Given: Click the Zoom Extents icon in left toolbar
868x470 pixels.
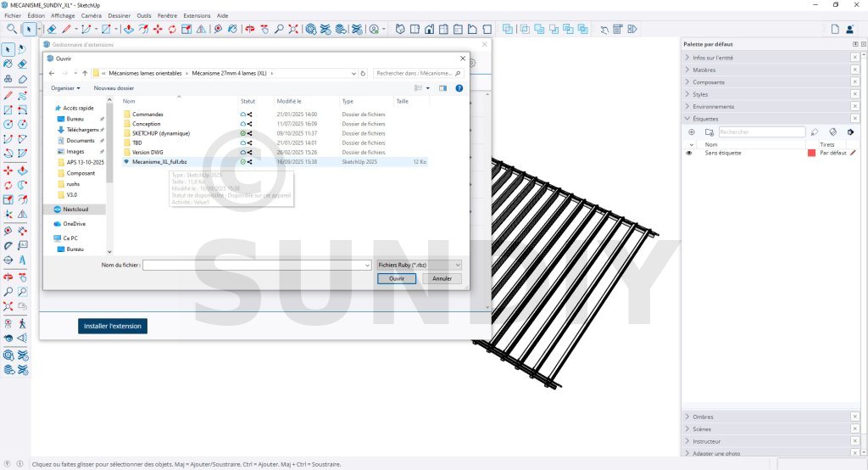Looking at the screenshot, I should [x=8, y=306].
